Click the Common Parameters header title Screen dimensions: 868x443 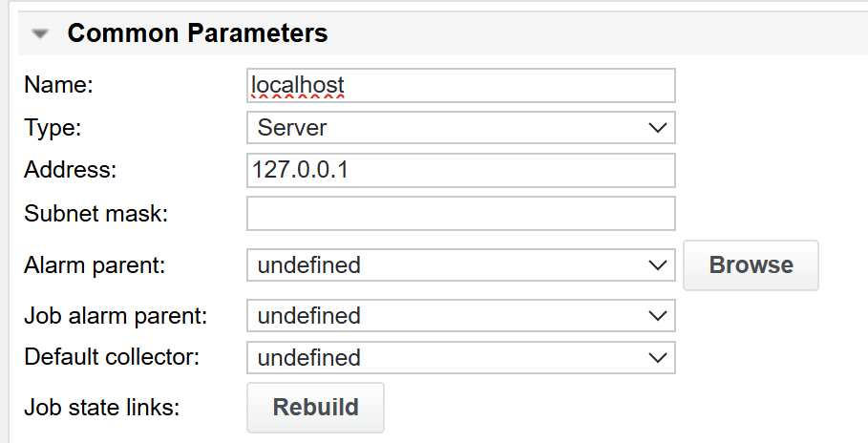(x=197, y=34)
